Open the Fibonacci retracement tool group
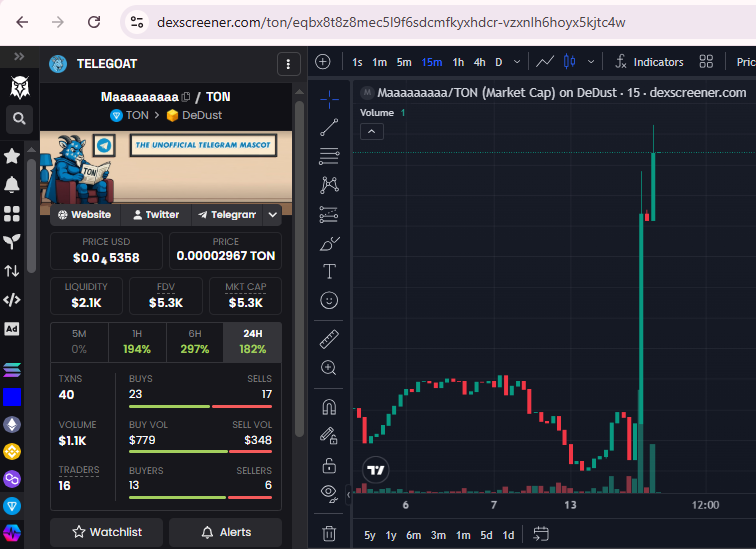The width and height of the screenshot is (756, 549). click(x=329, y=156)
